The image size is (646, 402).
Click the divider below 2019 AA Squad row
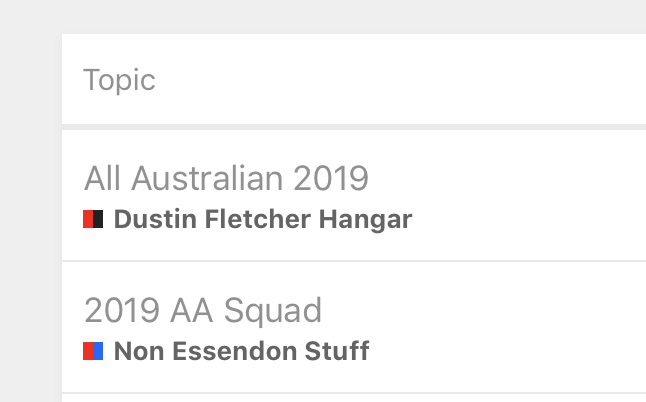tap(354, 393)
